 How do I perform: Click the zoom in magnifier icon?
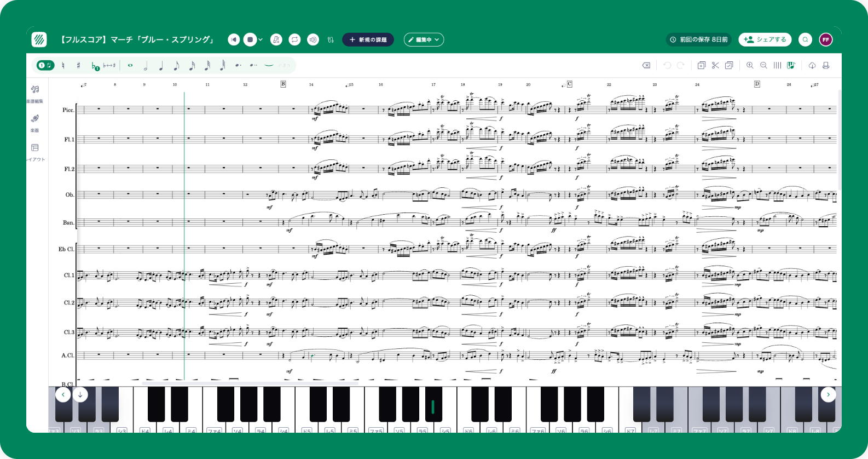pyautogui.click(x=750, y=65)
